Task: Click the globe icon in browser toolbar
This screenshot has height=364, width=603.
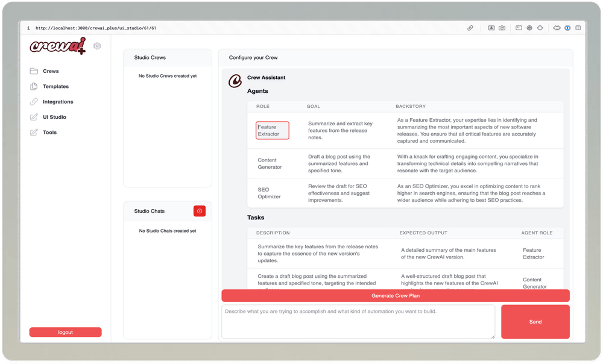Action: [529, 28]
